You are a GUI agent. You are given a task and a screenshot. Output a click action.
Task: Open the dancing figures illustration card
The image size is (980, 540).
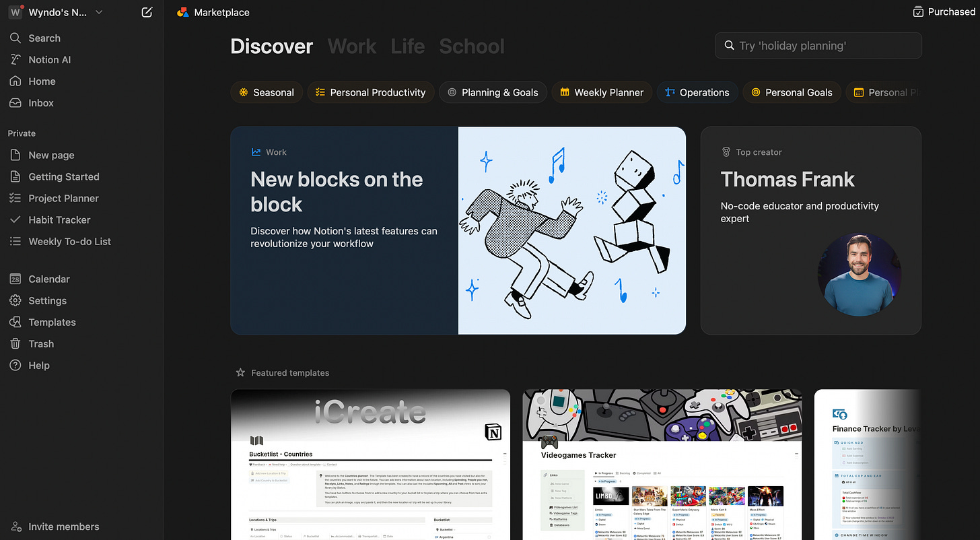click(572, 231)
